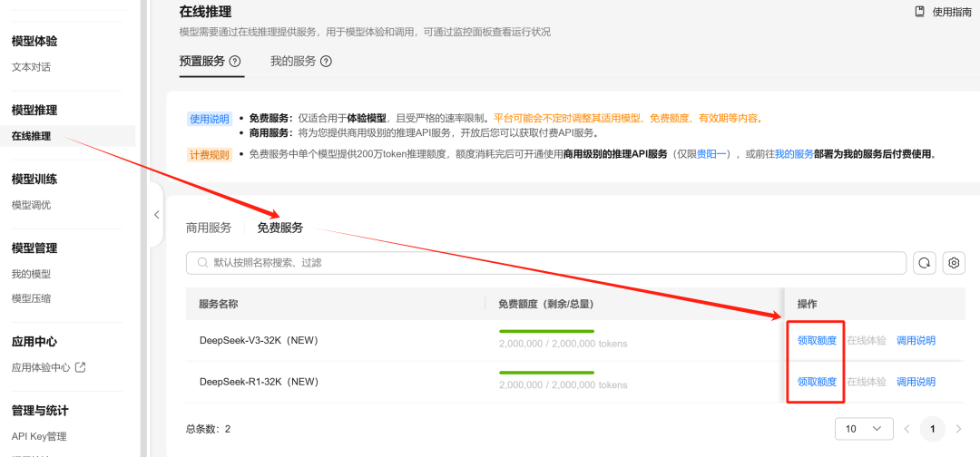Click the 应用中心 sidebar heading

(x=34, y=342)
